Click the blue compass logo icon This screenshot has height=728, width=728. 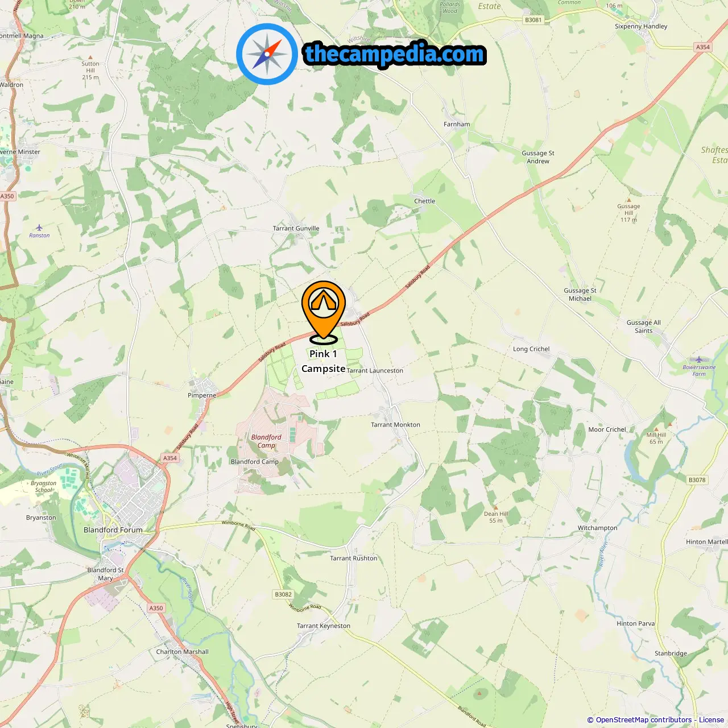coord(267,54)
